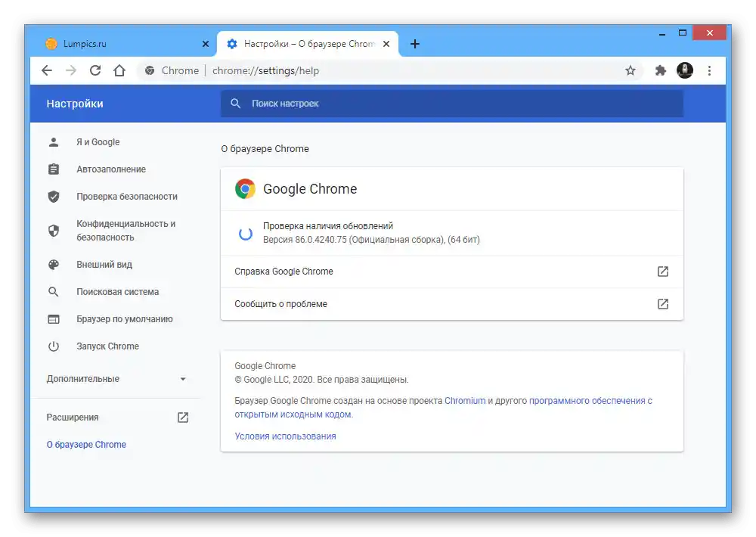Click the shield check icon for Проверка безопасности
The height and width of the screenshot is (537, 756).
click(54, 197)
